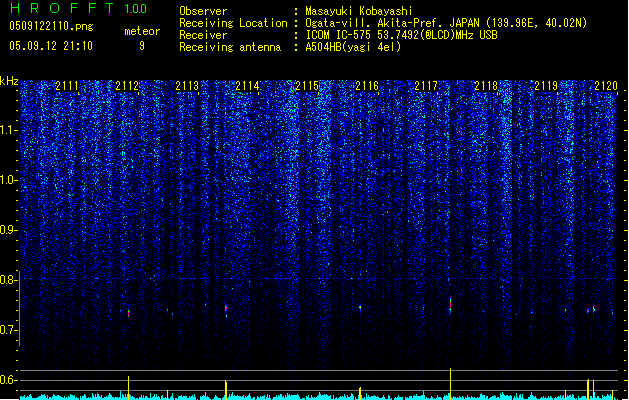Click the Ogata-vill. Akita-Pref. JAPAN location text

(x=446, y=23)
